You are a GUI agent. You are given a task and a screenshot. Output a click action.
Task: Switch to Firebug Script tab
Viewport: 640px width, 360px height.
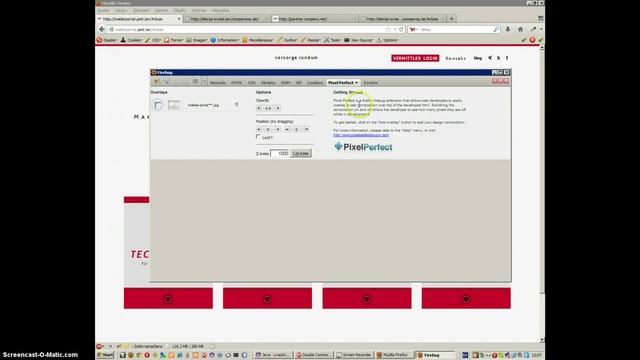click(268, 82)
